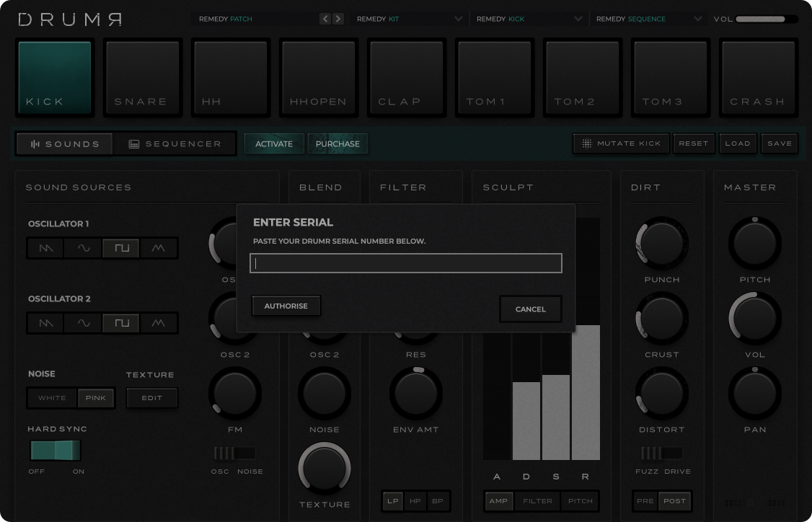This screenshot has width=812, height=522.
Task: Select sawtooth waveform for Oscillator 1
Action: [x=46, y=248]
